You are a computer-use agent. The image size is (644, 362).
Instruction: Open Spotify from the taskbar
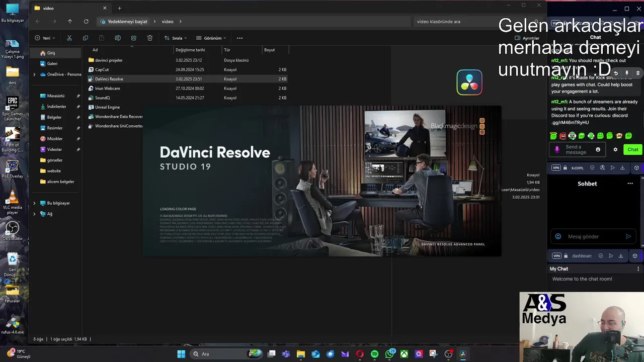(x=374, y=354)
